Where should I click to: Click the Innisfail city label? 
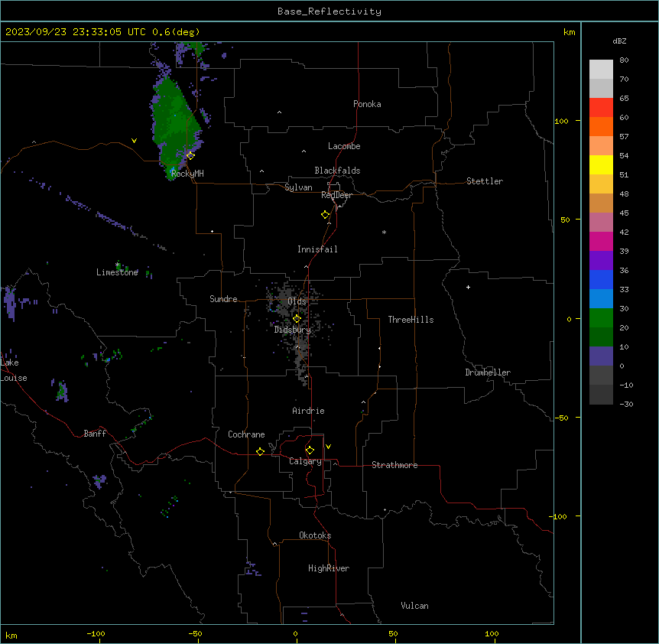[317, 249]
